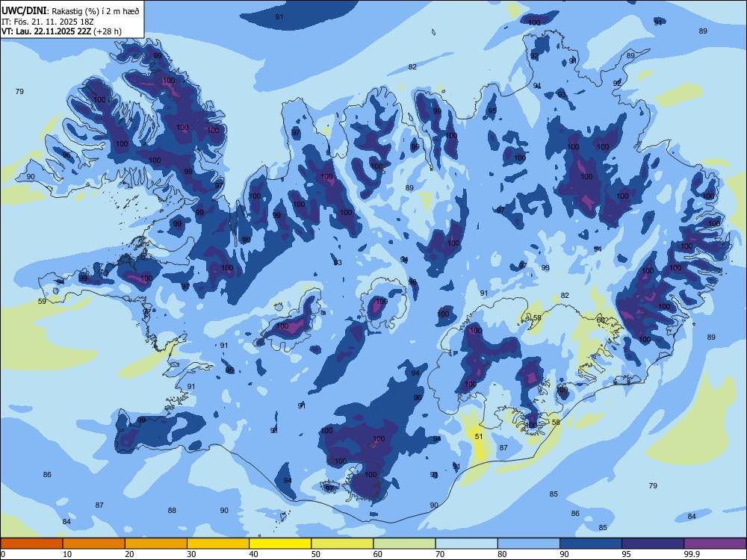Click the '(+28 h)' forecast offset text
The width and height of the screenshot is (747, 560).
(108, 31)
